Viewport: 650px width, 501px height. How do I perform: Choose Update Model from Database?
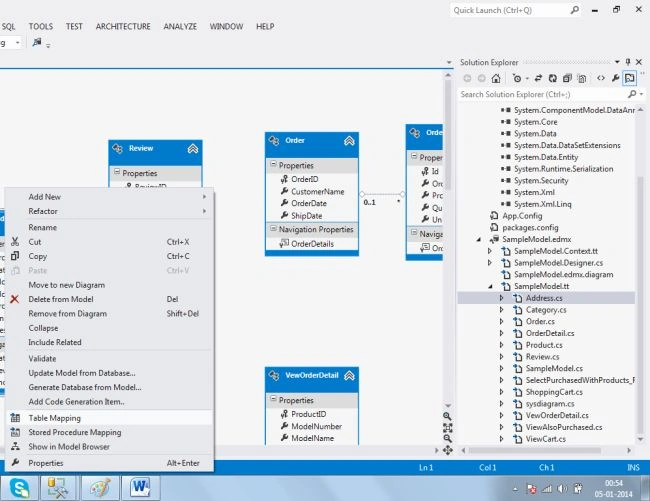point(110,373)
